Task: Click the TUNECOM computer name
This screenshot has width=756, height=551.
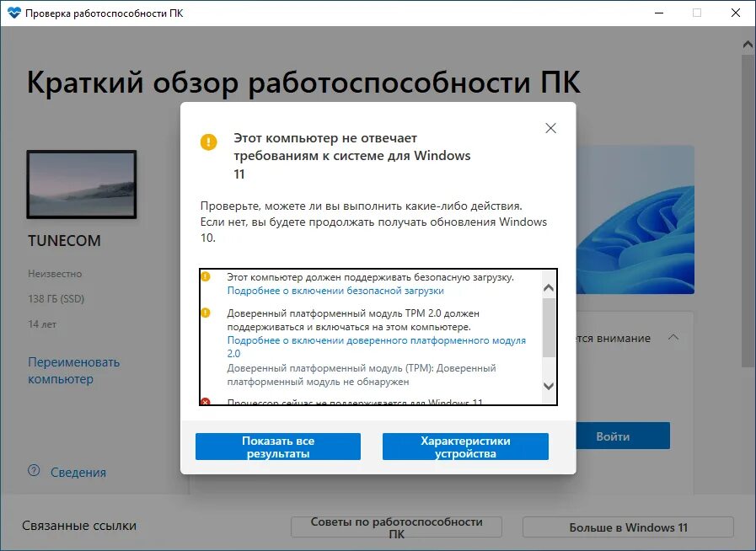Action: (64, 241)
